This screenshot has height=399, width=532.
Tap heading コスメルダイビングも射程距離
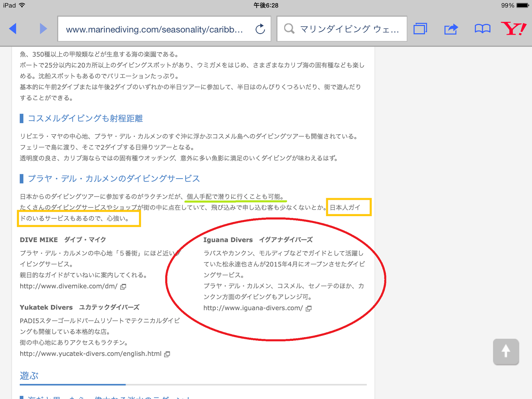pyautogui.click(x=85, y=118)
